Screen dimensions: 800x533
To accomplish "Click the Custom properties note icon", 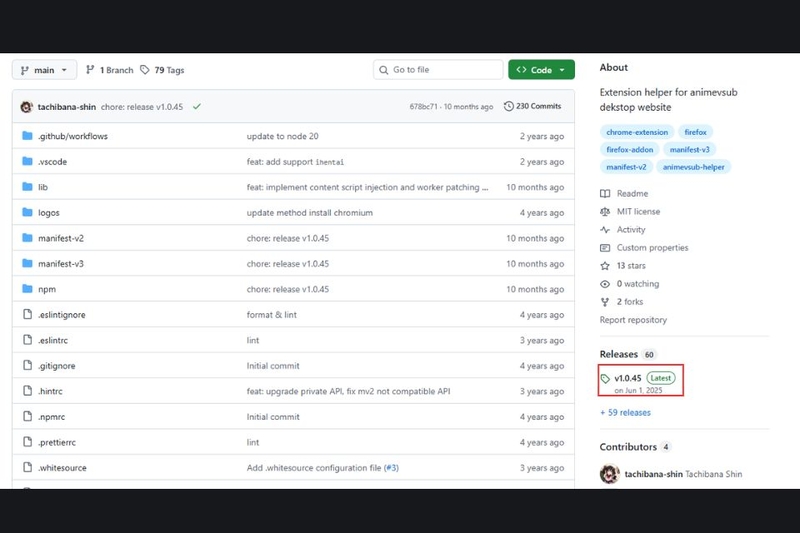I will point(605,248).
